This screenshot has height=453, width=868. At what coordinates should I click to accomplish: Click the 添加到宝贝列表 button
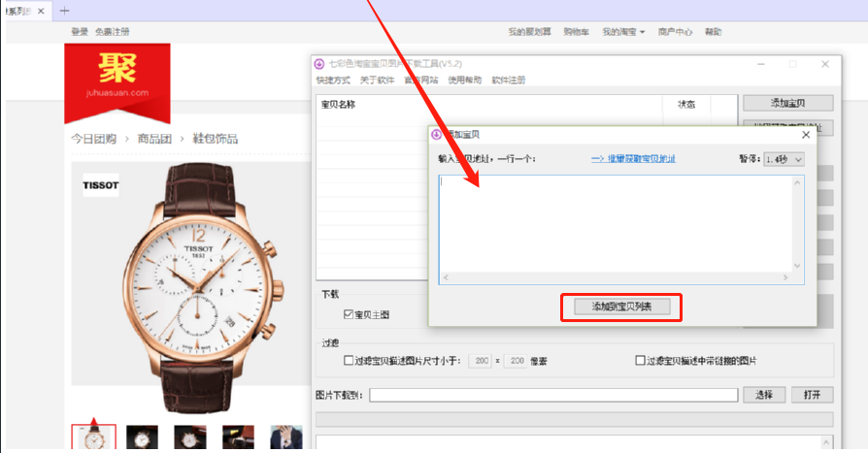tap(621, 307)
